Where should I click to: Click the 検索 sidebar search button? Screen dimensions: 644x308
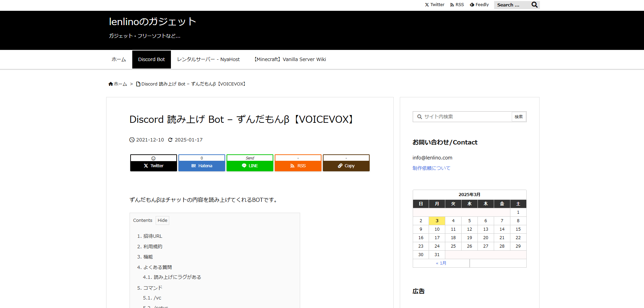pyautogui.click(x=519, y=117)
